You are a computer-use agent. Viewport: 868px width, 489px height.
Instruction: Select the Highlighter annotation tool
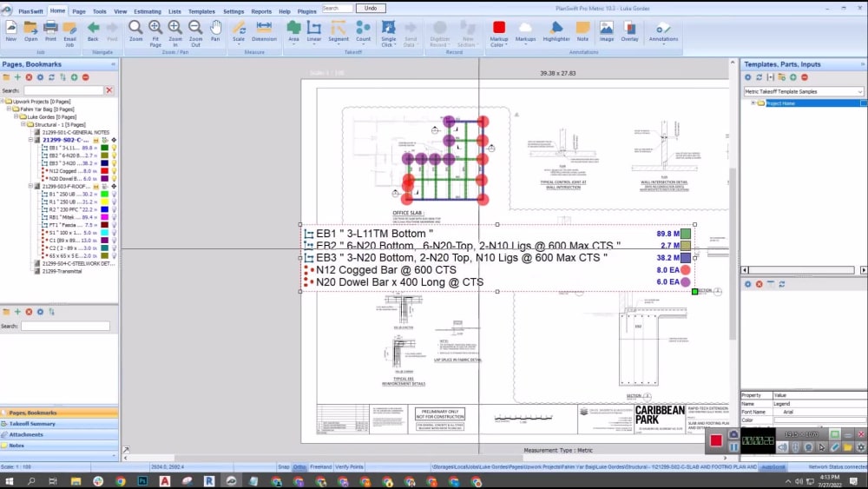[556, 31]
